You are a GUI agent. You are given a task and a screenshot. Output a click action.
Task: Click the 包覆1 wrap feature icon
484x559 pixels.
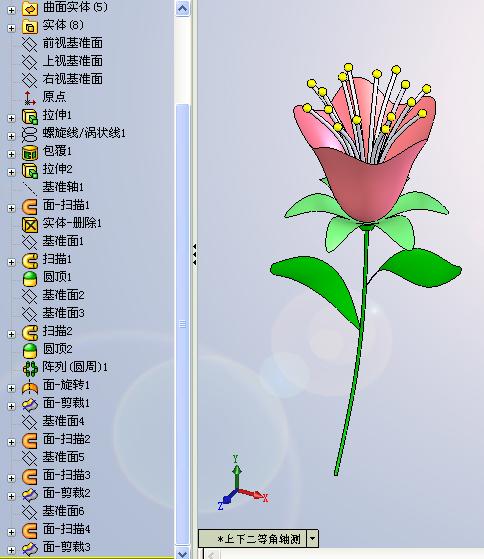(x=30, y=152)
